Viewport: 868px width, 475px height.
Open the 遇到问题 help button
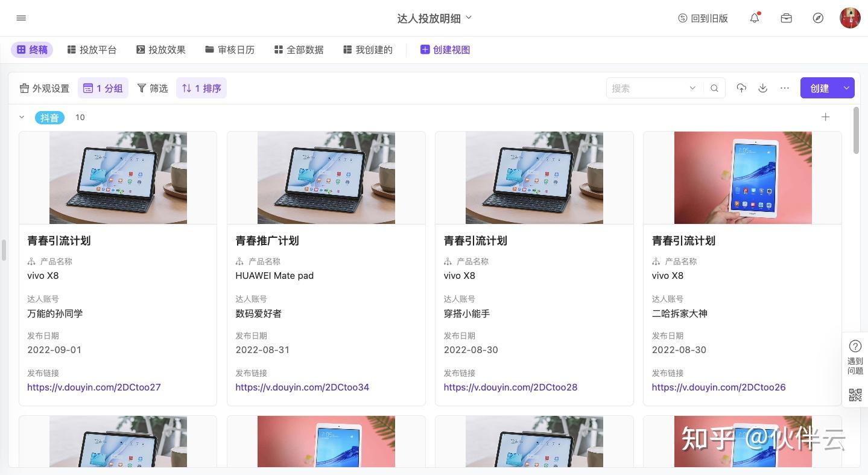tap(855, 357)
